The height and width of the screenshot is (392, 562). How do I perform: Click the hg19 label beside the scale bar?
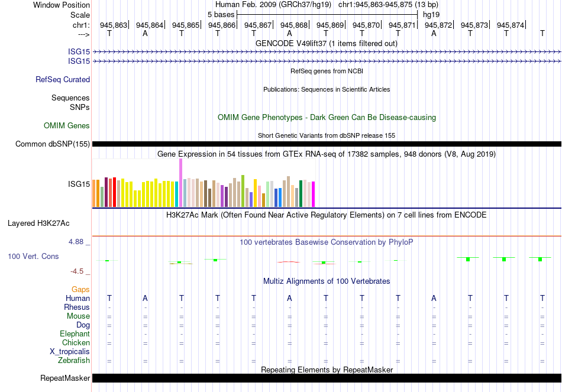[431, 15]
